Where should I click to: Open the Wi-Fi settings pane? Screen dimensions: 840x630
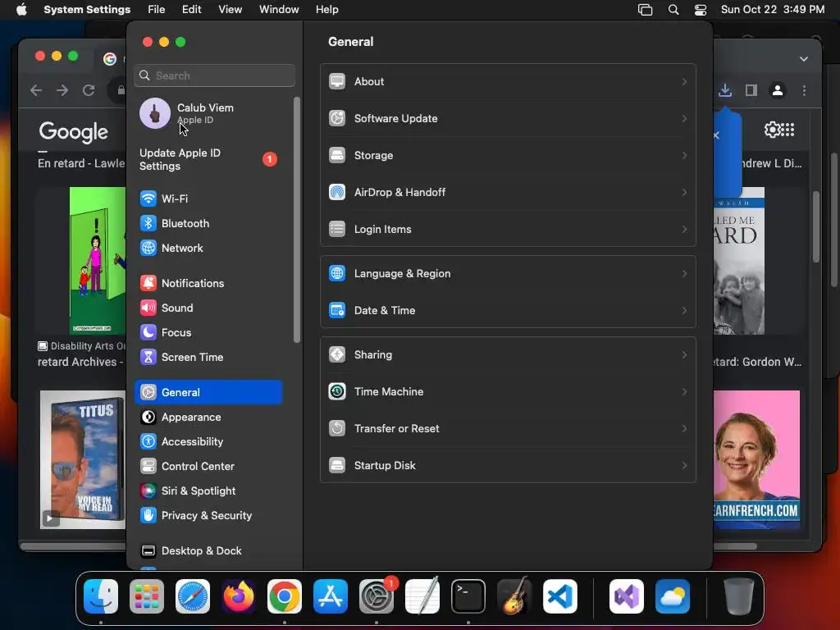pos(208,199)
